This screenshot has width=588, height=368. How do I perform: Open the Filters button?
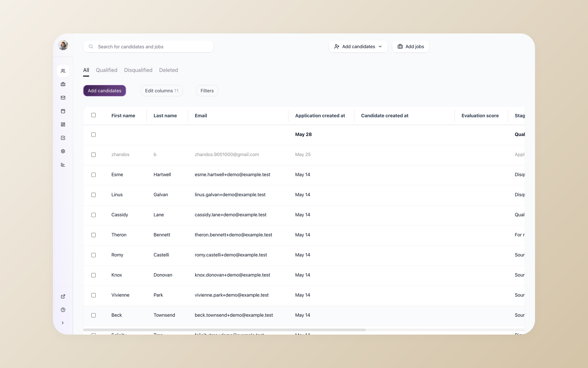click(x=207, y=91)
